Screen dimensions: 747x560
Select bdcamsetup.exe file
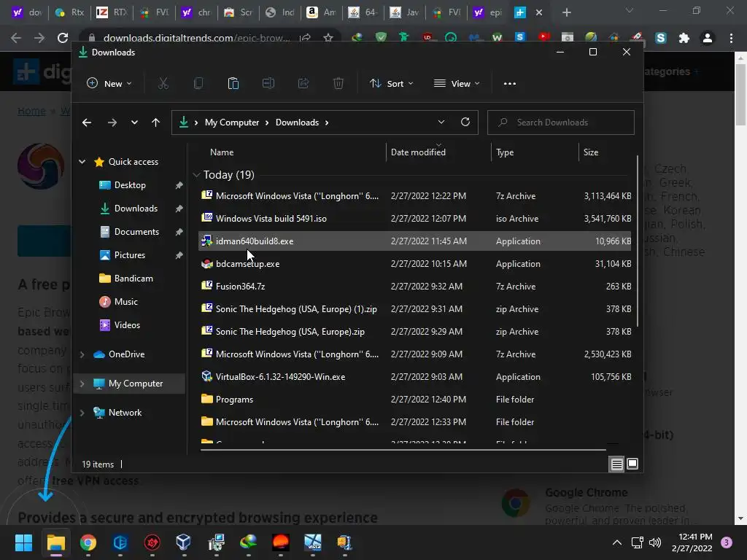415,264
